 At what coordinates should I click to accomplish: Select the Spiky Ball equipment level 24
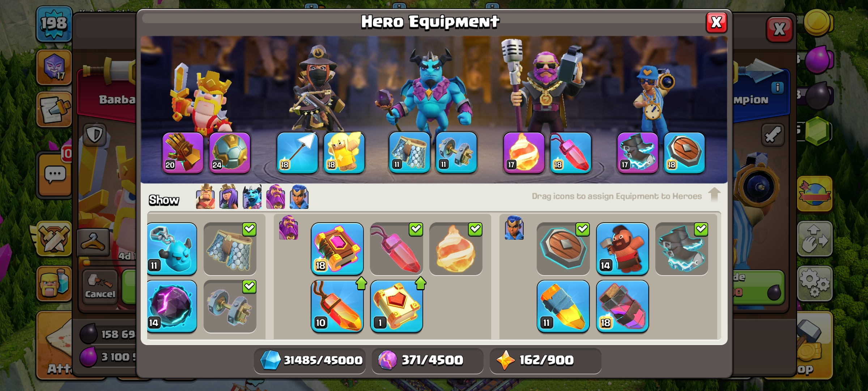pyautogui.click(x=230, y=152)
